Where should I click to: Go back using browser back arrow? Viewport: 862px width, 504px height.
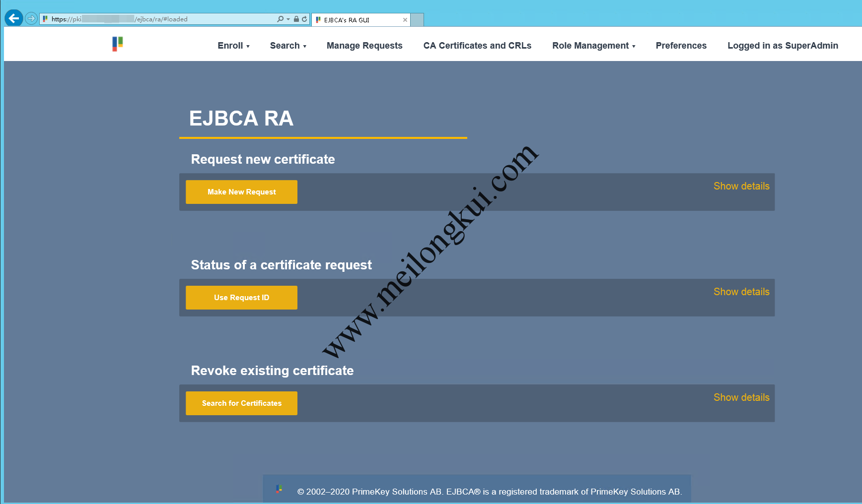tap(14, 18)
